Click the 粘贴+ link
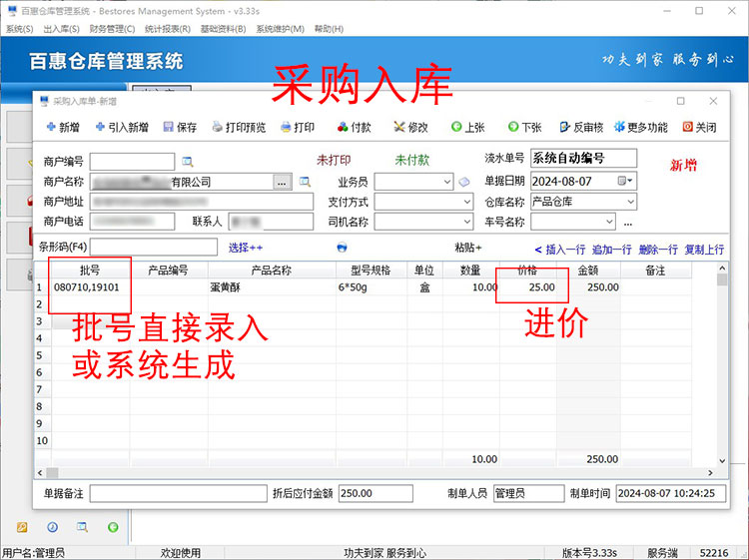The width and height of the screenshot is (749, 560). pos(468,248)
